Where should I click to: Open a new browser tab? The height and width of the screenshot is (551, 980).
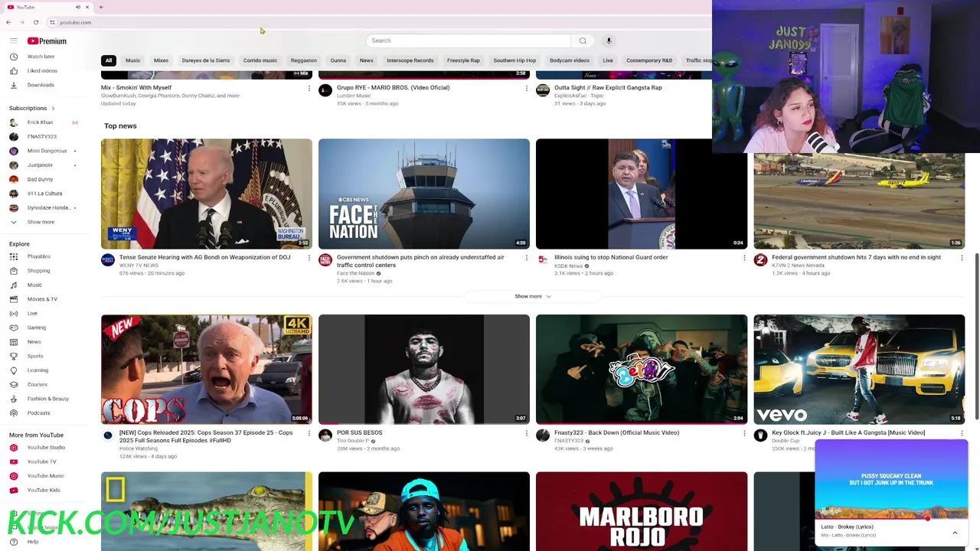click(x=100, y=7)
